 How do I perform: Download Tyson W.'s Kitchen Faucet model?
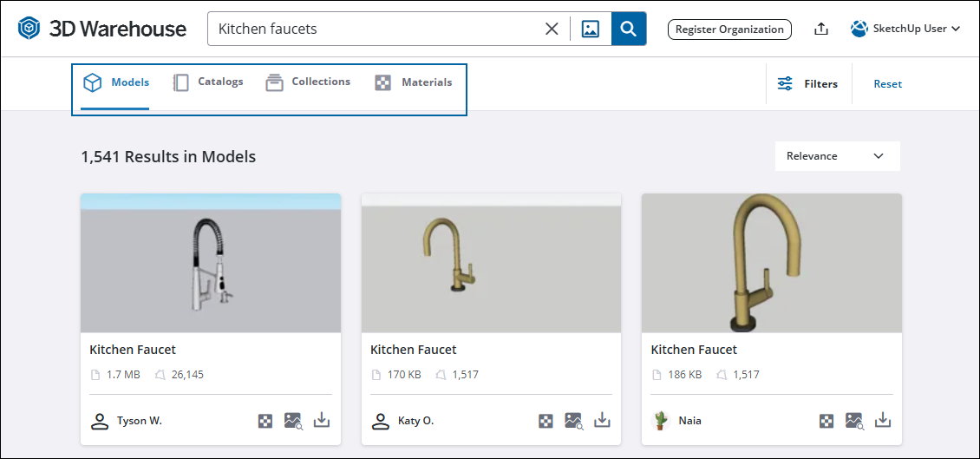[x=321, y=420]
